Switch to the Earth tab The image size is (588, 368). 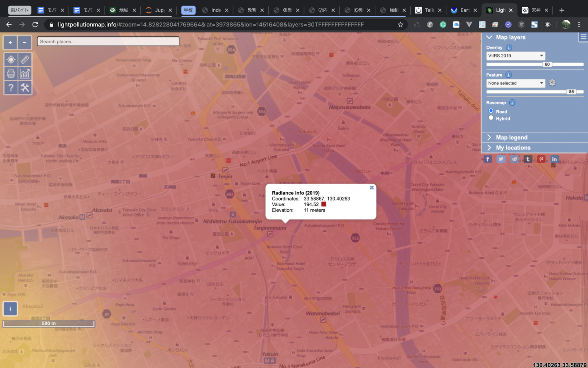[464, 10]
